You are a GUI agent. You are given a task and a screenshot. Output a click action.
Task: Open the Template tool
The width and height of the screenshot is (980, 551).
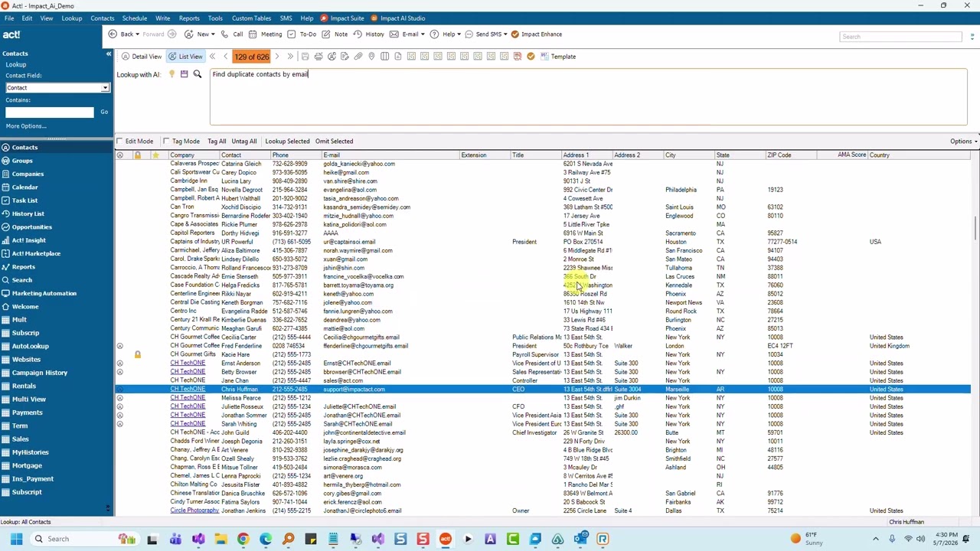pos(558,57)
